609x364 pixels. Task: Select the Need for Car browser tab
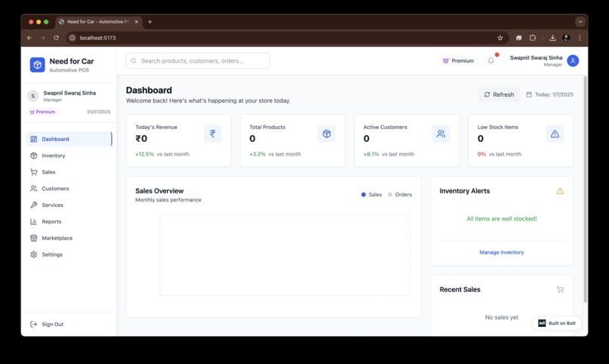point(99,22)
